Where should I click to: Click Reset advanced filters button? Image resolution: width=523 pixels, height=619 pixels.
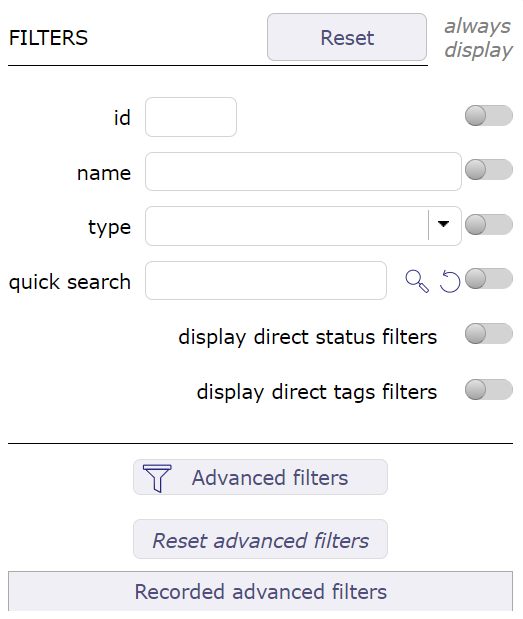click(x=261, y=539)
